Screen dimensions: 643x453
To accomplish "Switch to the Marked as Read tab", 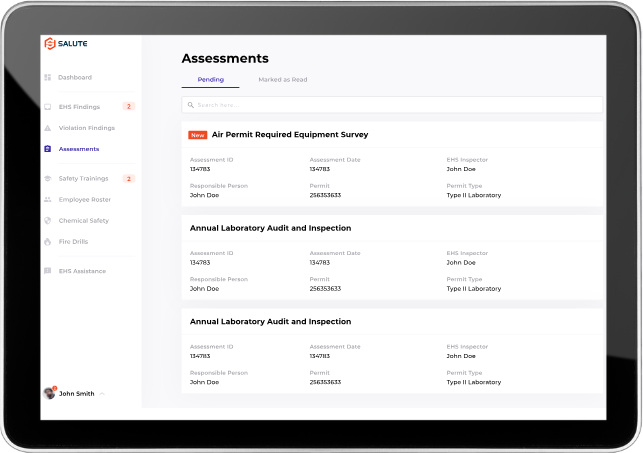I will pyautogui.click(x=283, y=80).
